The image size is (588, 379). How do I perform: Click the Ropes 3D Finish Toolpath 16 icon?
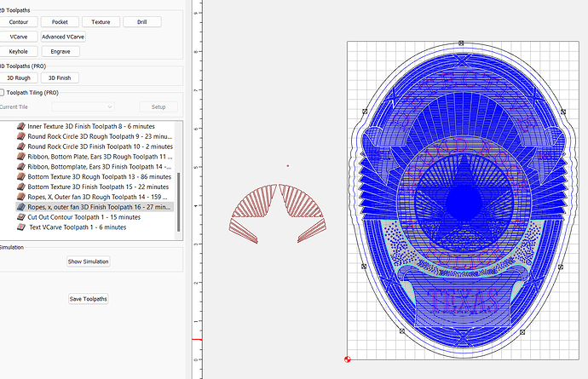(x=21, y=207)
